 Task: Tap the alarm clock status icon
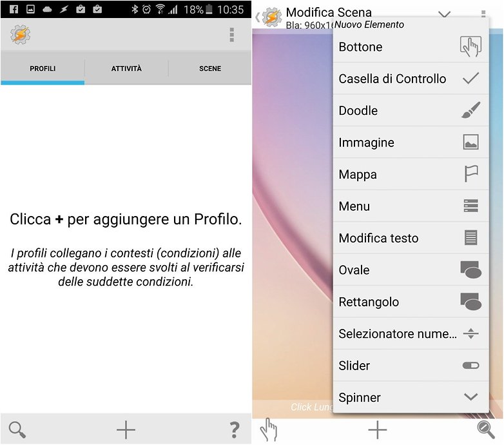pos(146,9)
